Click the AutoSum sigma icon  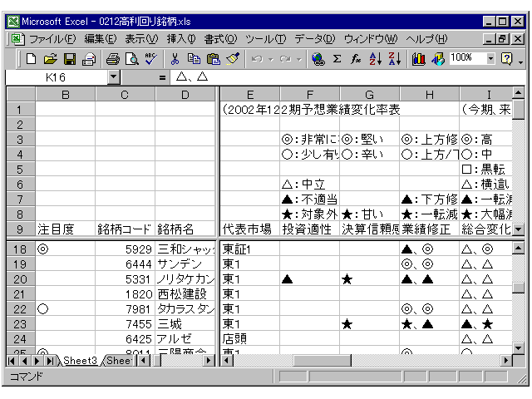(x=337, y=59)
